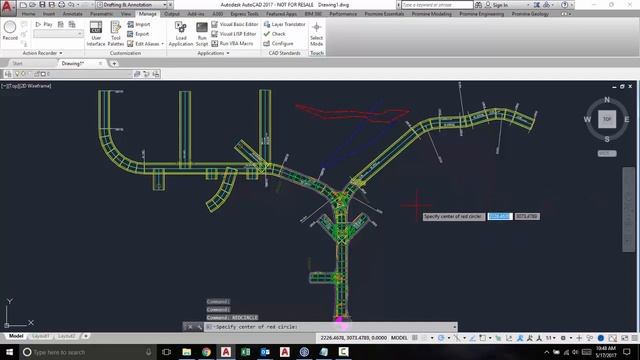Open the Autodesk Exchange Apps icon
This screenshot has width=640, height=360.
(x=537, y=5)
